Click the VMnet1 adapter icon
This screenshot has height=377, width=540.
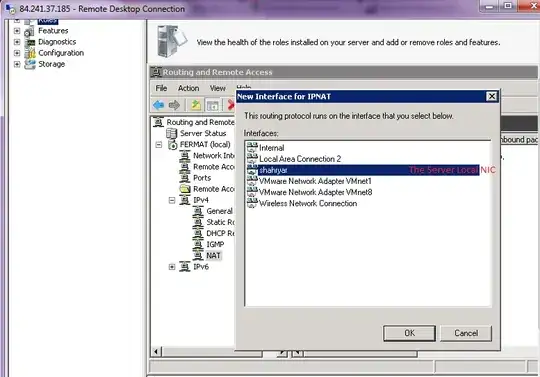(x=252, y=181)
